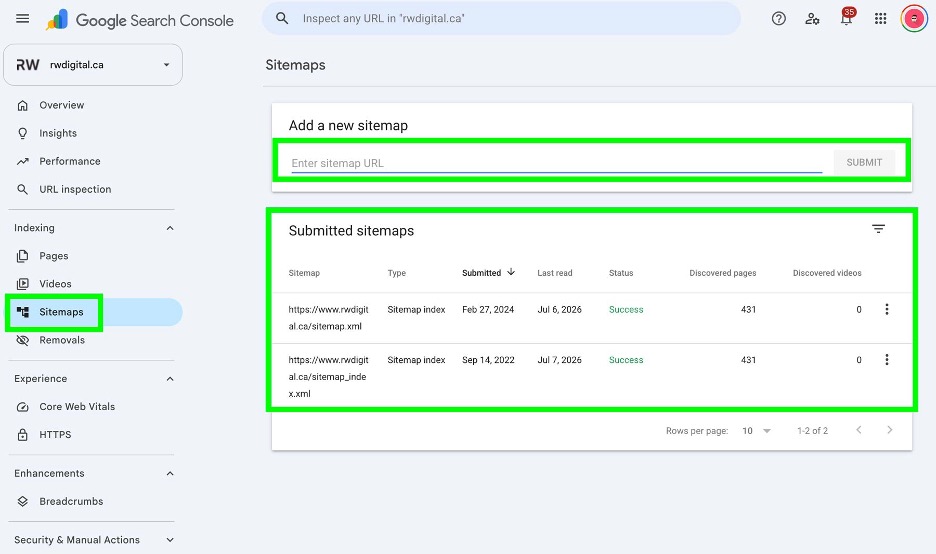Screen dimensions: 936x554
Task: Focus the Enter sitemap URL field
Action: tap(556, 162)
